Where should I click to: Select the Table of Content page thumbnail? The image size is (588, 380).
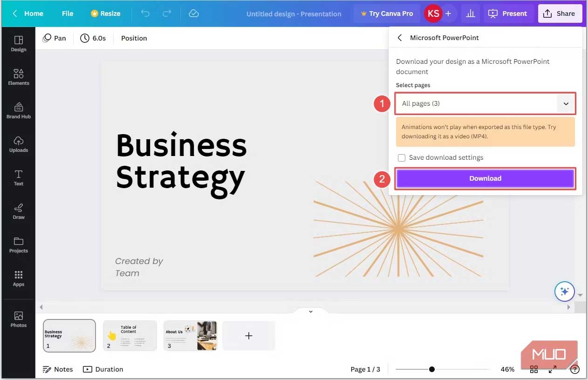point(130,335)
